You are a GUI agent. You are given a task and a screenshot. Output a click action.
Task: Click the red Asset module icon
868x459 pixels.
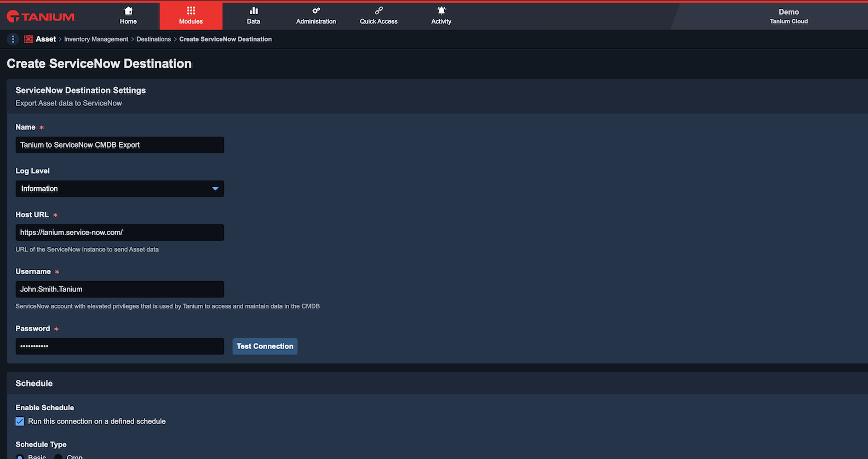coord(28,39)
